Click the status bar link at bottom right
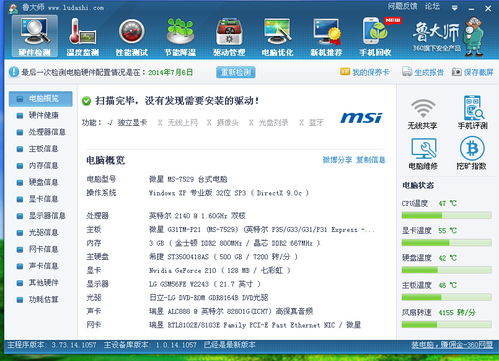Viewport: 499px width, 361px height. (452, 345)
